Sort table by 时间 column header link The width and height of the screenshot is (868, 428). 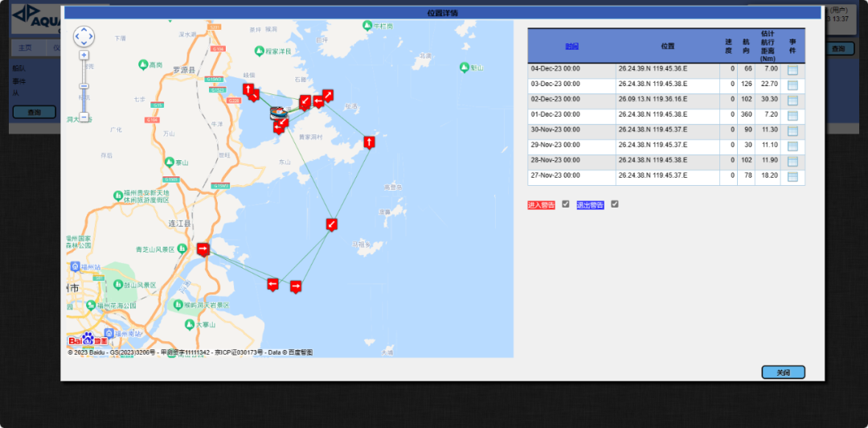click(x=571, y=47)
